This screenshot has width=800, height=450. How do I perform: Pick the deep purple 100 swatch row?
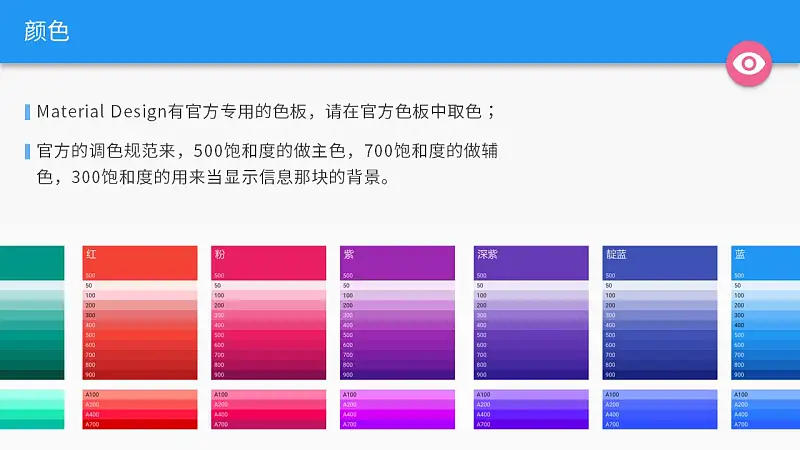(x=531, y=295)
